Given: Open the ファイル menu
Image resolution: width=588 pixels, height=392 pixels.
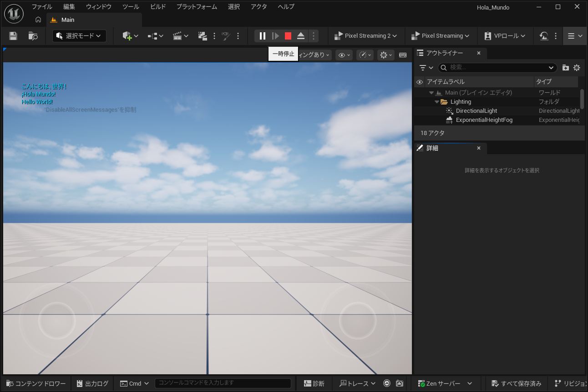Looking at the screenshot, I should click(x=42, y=7).
